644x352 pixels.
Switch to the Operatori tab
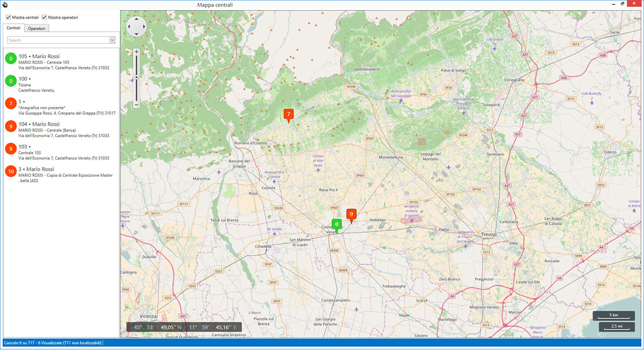point(37,28)
